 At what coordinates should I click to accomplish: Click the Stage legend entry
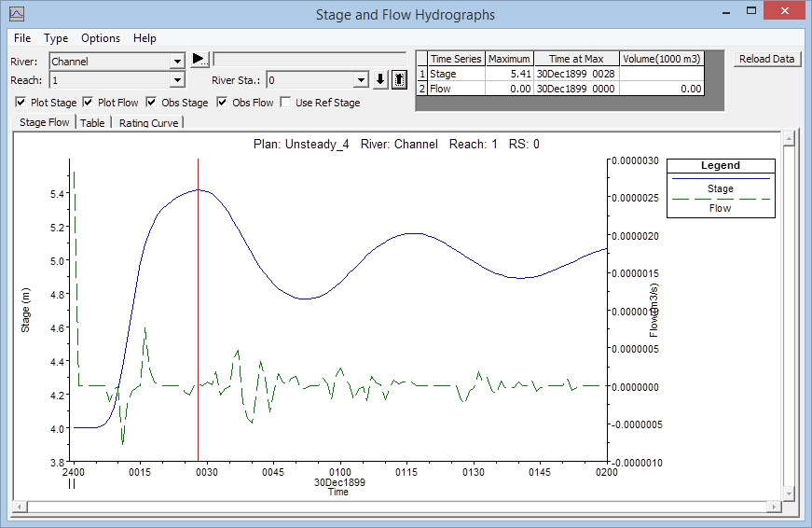[721, 188]
